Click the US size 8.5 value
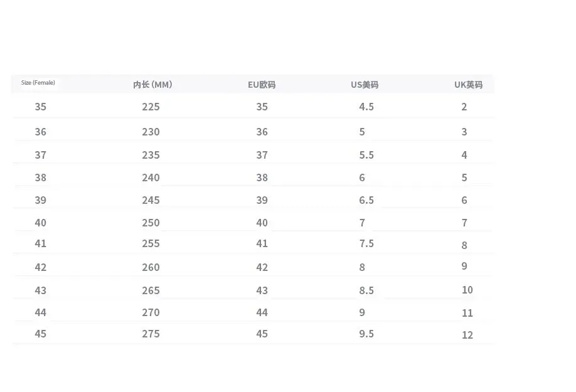576x392 pixels. [366, 290]
